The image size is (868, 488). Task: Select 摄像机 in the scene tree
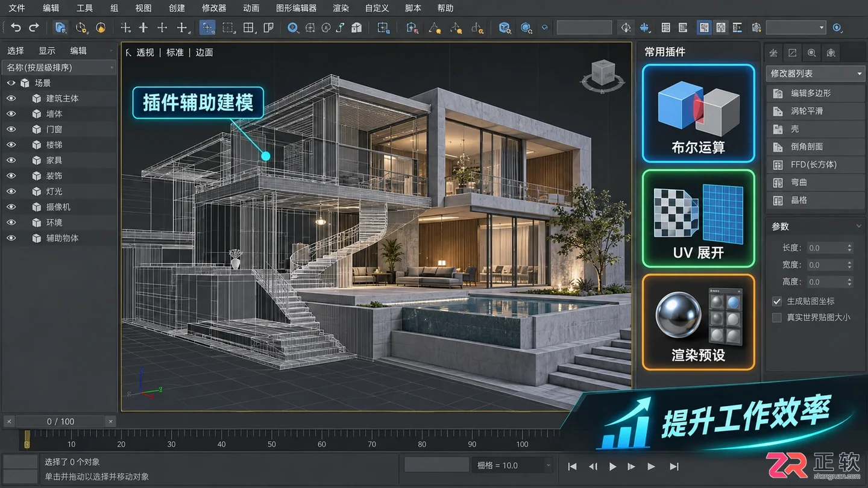click(x=58, y=207)
